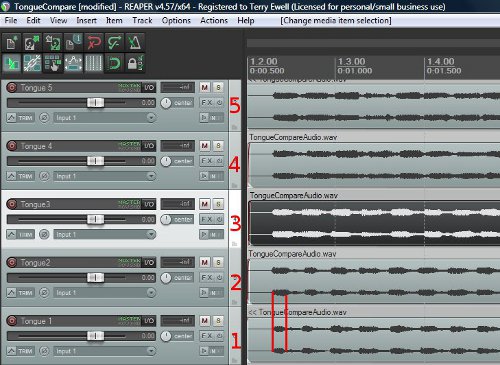Toggle the snap magnet toolbar icon
Viewport: 500px width, 365px height.
pyautogui.click(x=114, y=63)
